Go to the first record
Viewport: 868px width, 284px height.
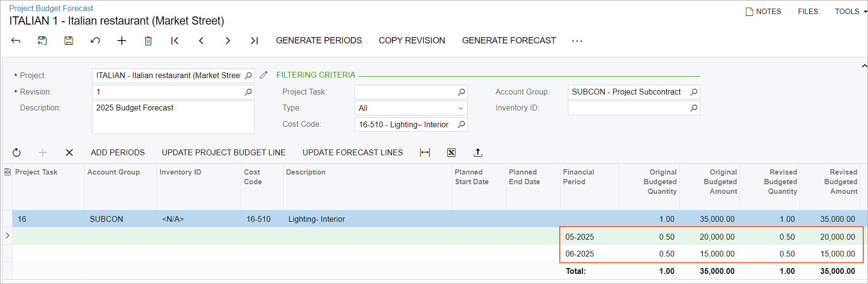(x=175, y=41)
